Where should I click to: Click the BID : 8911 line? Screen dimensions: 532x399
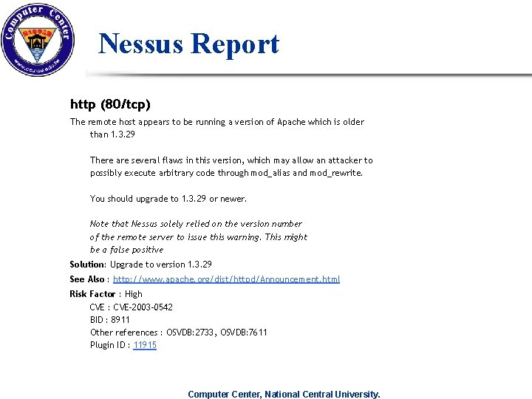[x=110, y=320]
